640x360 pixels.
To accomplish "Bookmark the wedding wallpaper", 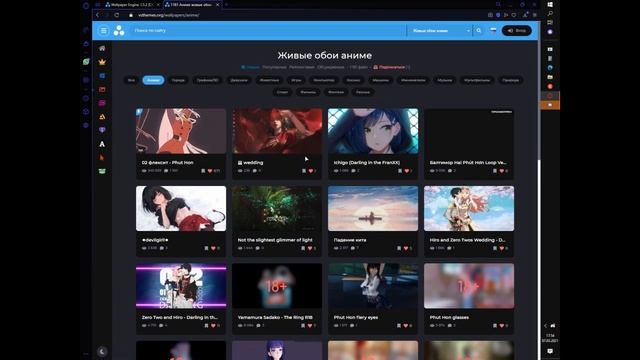I will tap(304, 171).
